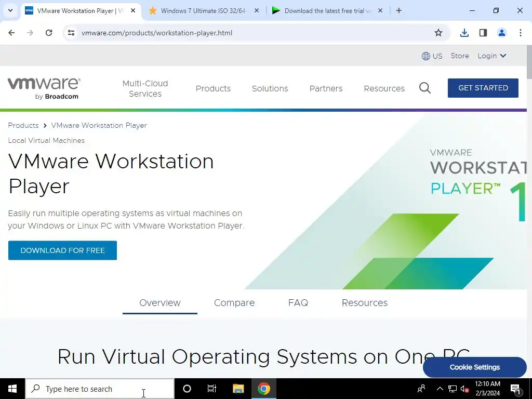532x399 pixels.
Task: Open the Solutions navigation menu
Action: (270, 88)
